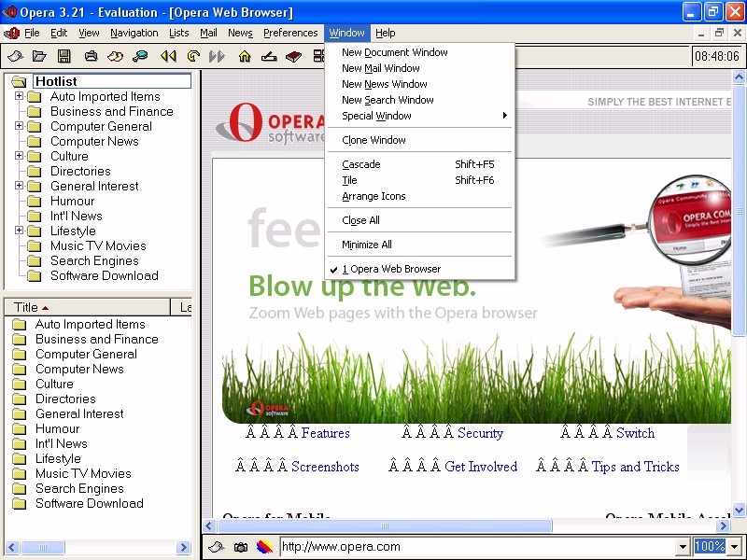
Task: Click the Directories folder icon in the Hotlist tree
Action: (x=34, y=172)
